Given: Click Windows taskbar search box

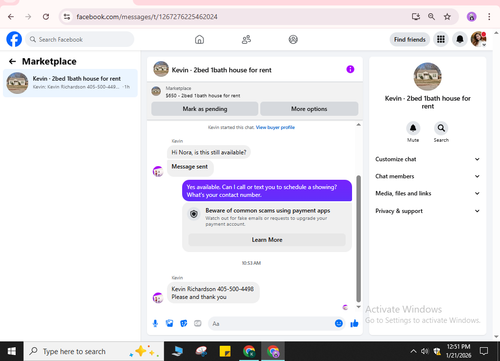Looking at the screenshot, I should click(x=94, y=351).
